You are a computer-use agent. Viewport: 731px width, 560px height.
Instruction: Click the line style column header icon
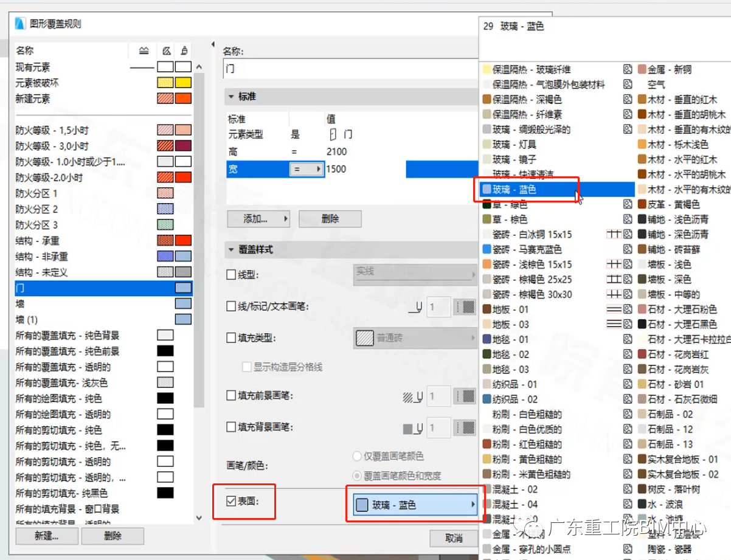click(144, 50)
